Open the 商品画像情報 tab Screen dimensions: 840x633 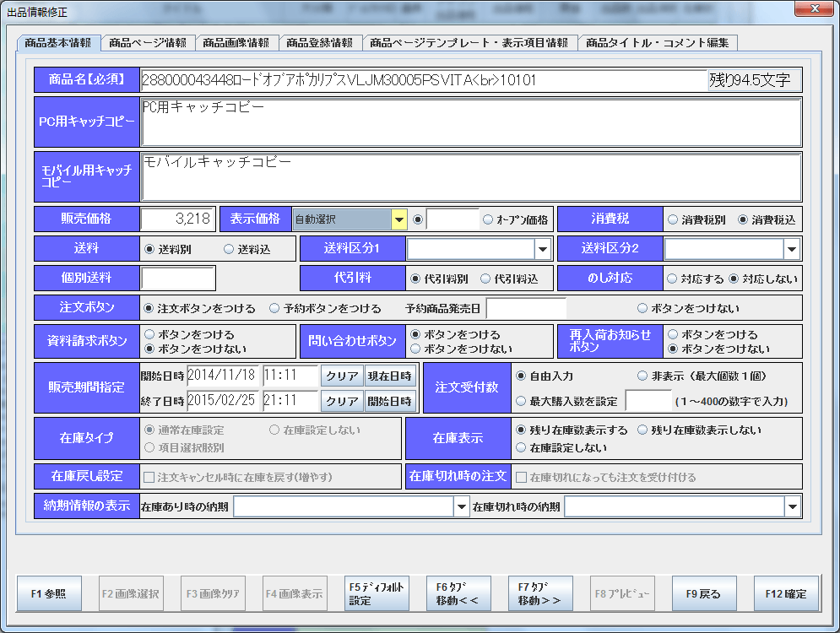[236, 42]
